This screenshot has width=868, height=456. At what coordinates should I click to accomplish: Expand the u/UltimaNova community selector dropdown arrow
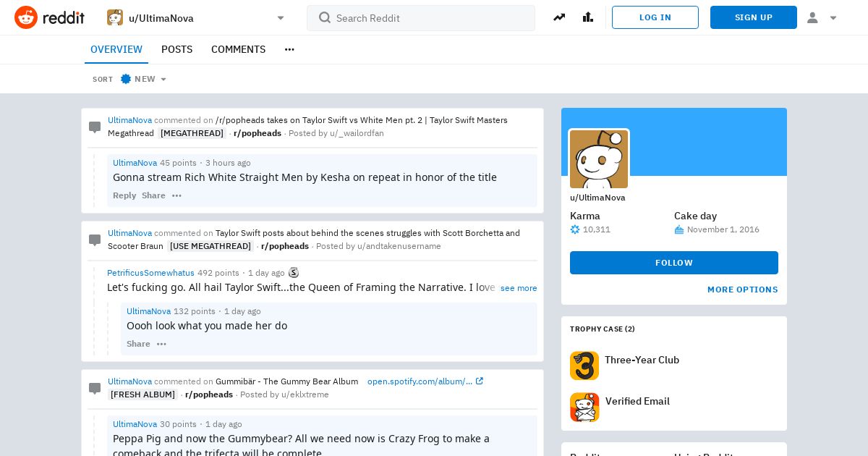click(x=281, y=18)
